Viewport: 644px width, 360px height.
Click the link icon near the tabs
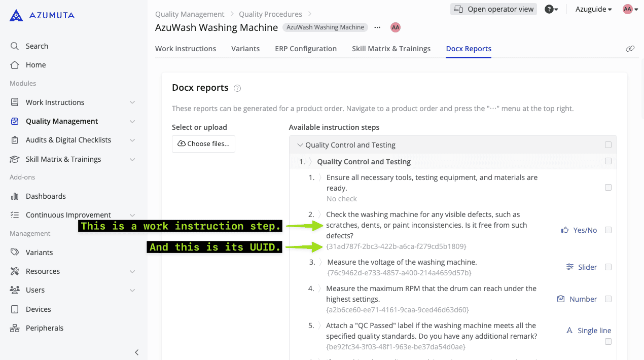pos(630,48)
